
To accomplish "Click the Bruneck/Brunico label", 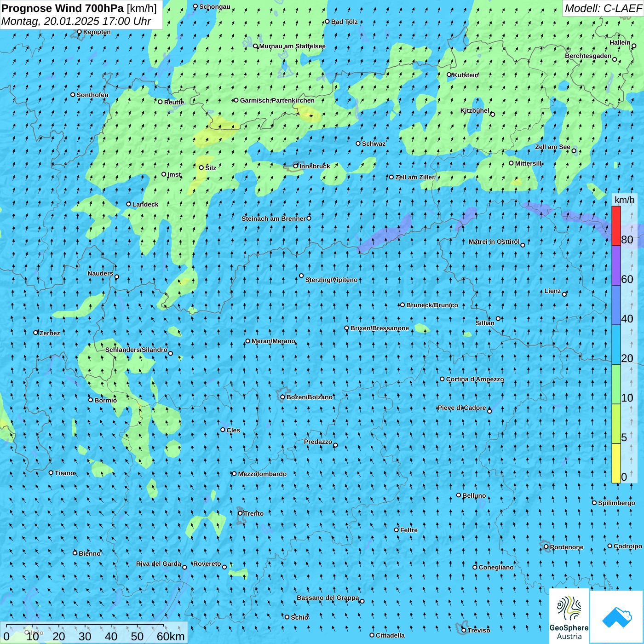I will click(x=432, y=305).
